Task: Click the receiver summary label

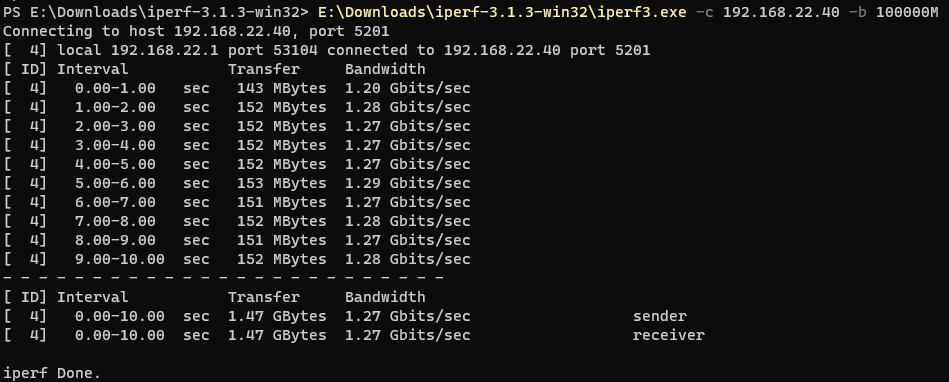Action: (x=669, y=335)
